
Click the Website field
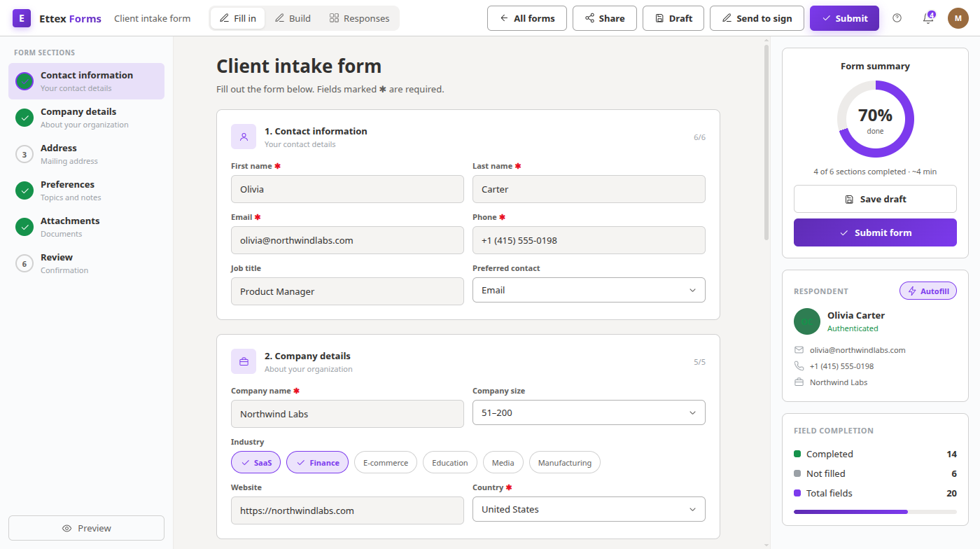[347, 510]
